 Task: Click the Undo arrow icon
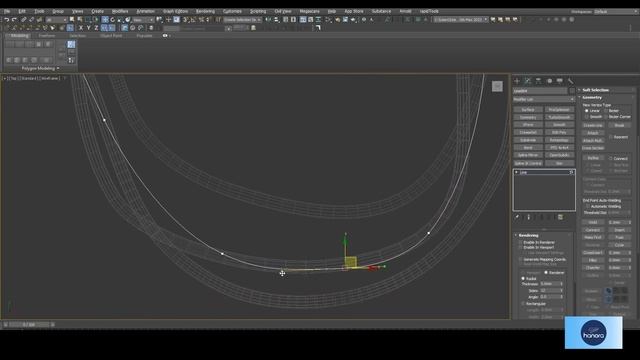7,20
